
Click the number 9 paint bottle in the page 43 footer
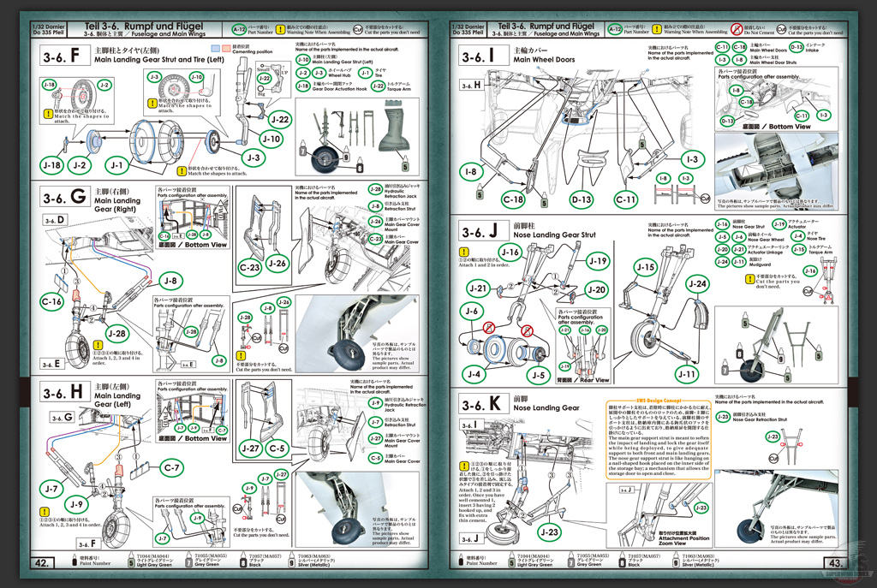point(677,561)
